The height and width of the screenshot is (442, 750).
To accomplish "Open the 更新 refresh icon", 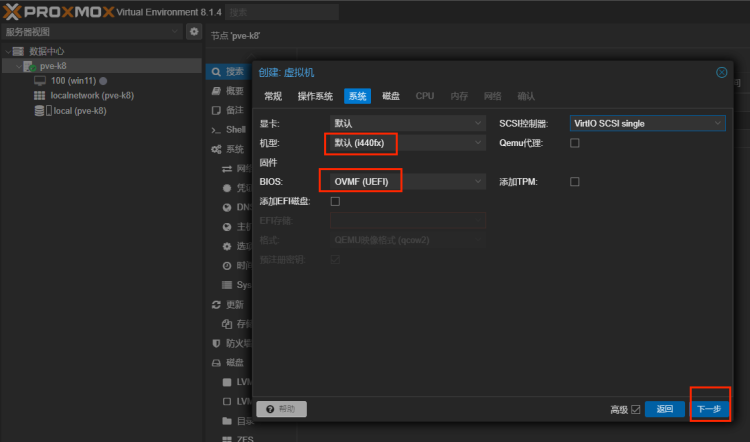I will pyautogui.click(x=216, y=305).
